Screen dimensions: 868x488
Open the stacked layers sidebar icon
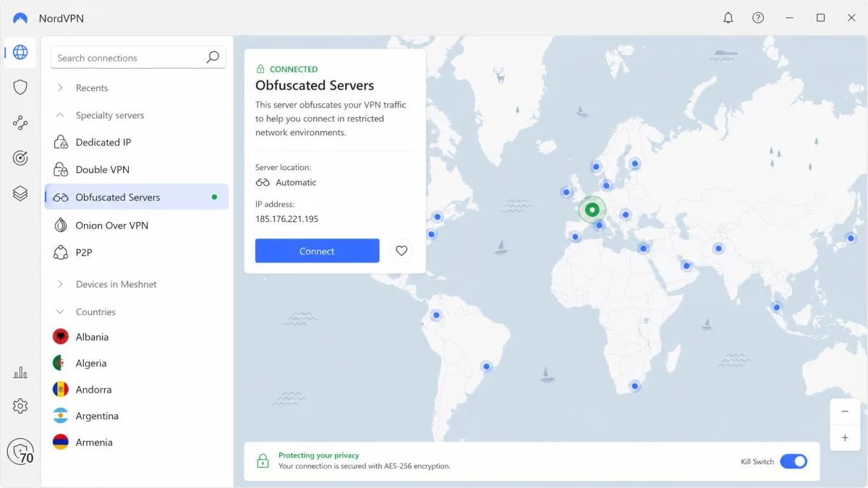coord(20,193)
